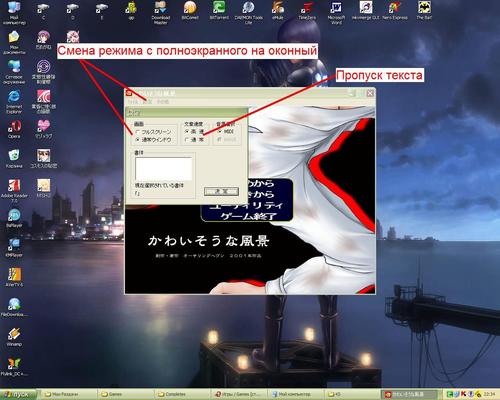Choose the 通常 normal text speed option
Image resolution: width=500 pixels, height=400 pixels.
(194, 140)
